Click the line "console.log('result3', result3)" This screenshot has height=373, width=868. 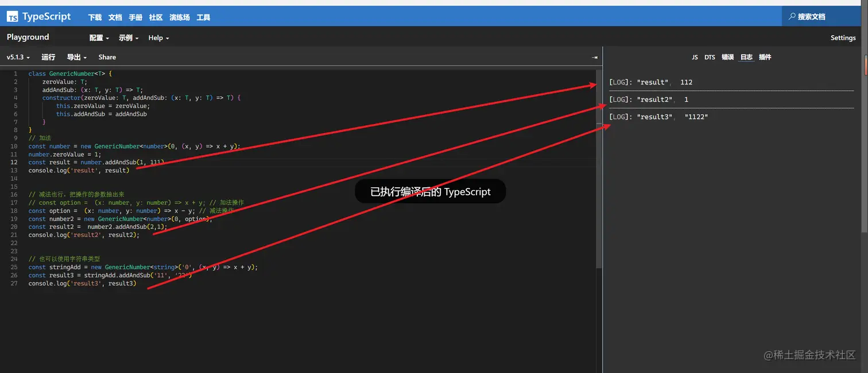(83, 283)
